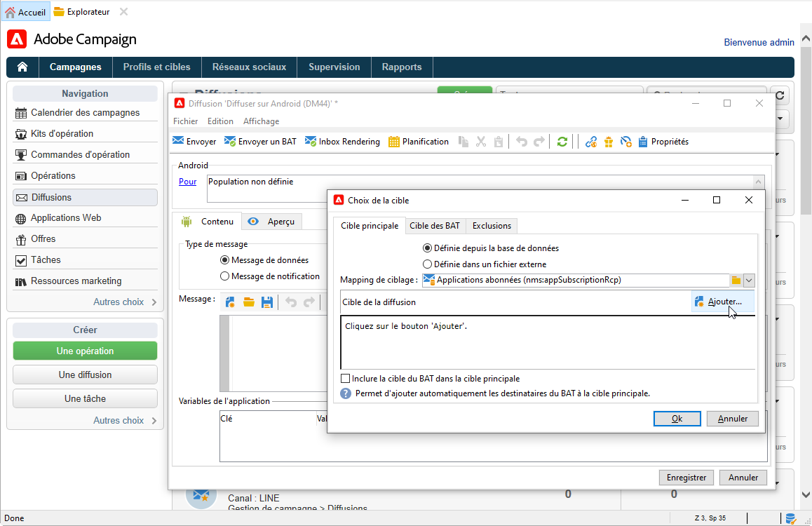Check Inclure la cible du BAT checkbox
Screen dimensions: 812x526
(x=346, y=379)
